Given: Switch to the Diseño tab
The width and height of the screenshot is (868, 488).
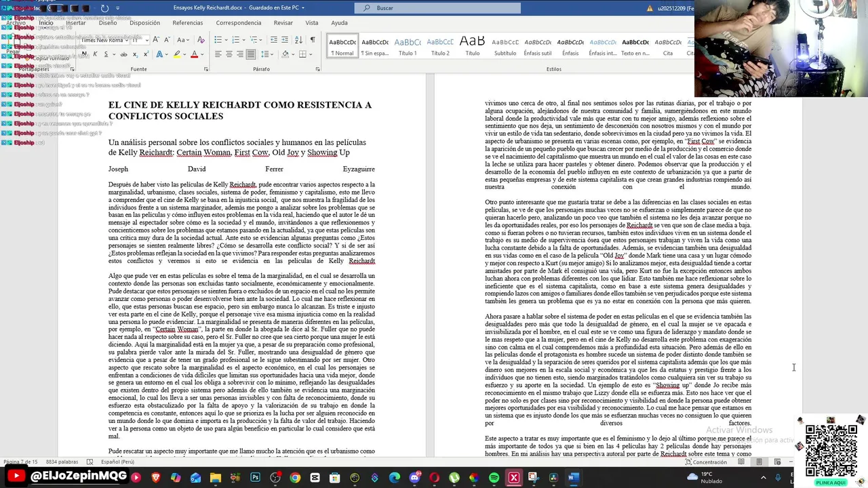Looking at the screenshot, I should point(108,22).
